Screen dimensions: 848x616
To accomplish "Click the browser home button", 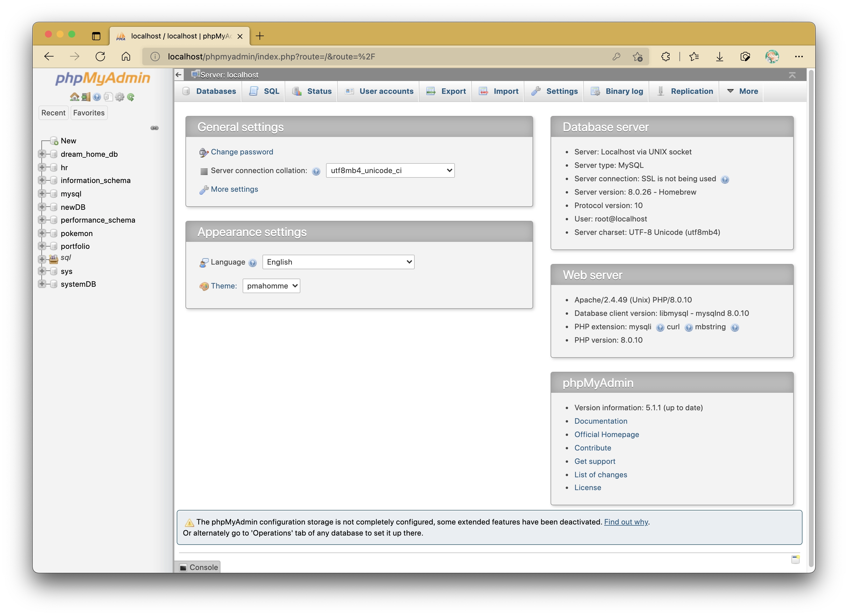I will coord(126,57).
